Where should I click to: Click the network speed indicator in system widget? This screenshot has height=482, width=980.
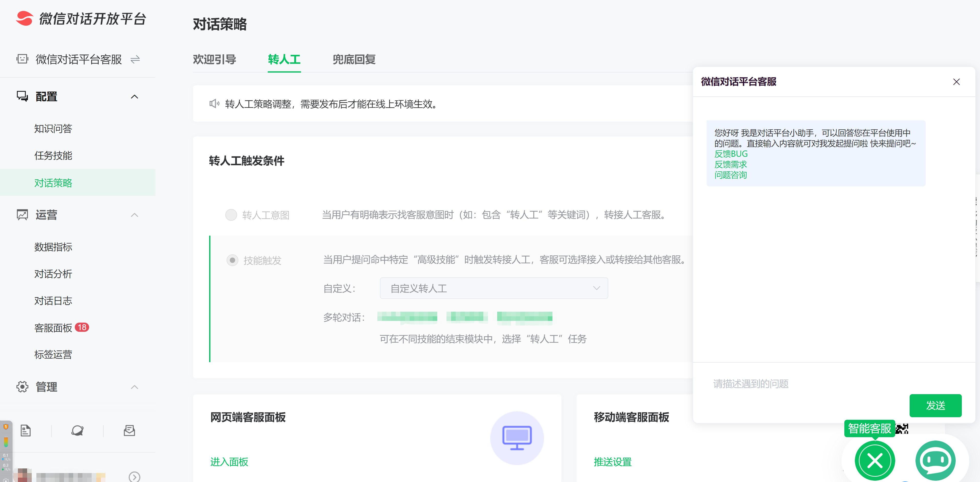6,462
